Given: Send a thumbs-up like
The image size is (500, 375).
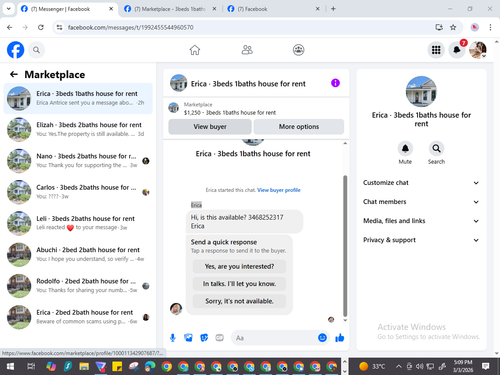Looking at the screenshot, I should (340, 338).
